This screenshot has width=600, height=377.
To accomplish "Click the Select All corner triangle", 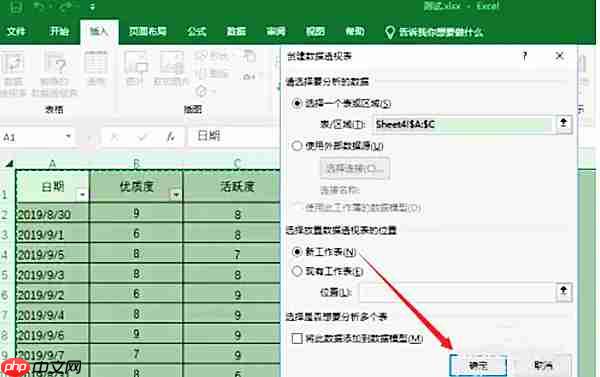I will point(9,164).
